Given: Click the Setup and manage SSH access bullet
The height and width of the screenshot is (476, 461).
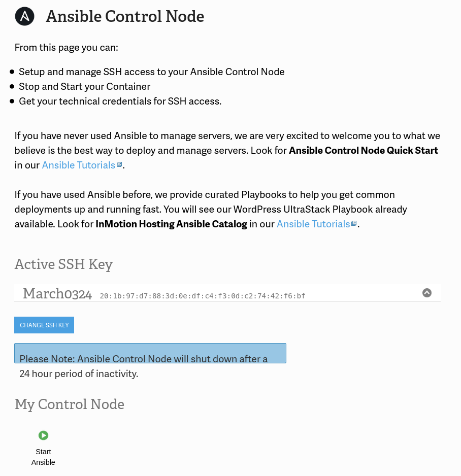Looking at the screenshot, I should pyautogui.click(x=151, y=72).
